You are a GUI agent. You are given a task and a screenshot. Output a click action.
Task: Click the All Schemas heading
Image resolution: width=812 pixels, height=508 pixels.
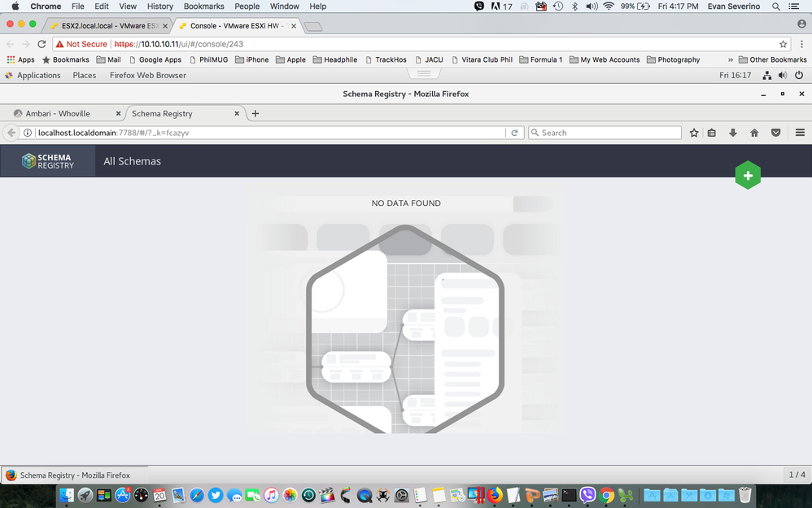[x=132, y=161]
